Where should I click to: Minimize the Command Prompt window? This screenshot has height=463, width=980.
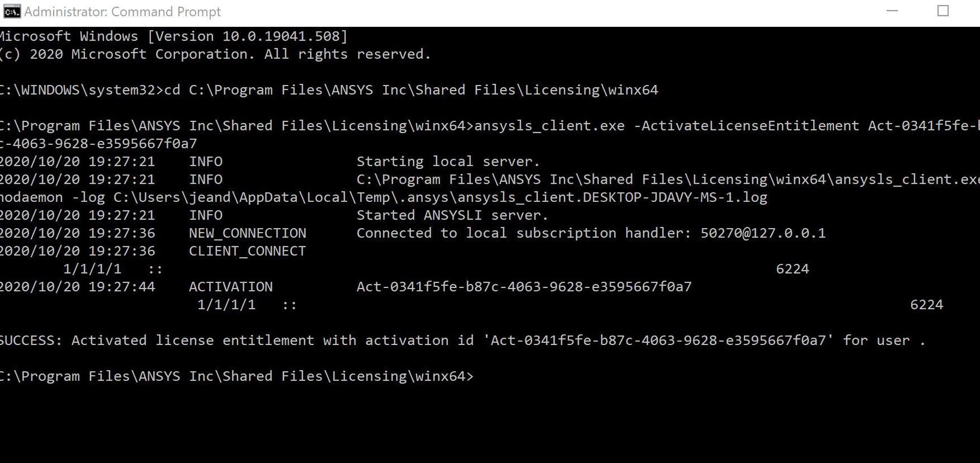pos(892,11)
